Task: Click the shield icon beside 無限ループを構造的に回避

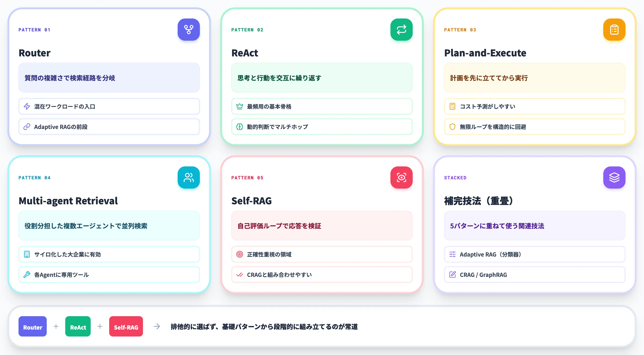Action: 452,127
